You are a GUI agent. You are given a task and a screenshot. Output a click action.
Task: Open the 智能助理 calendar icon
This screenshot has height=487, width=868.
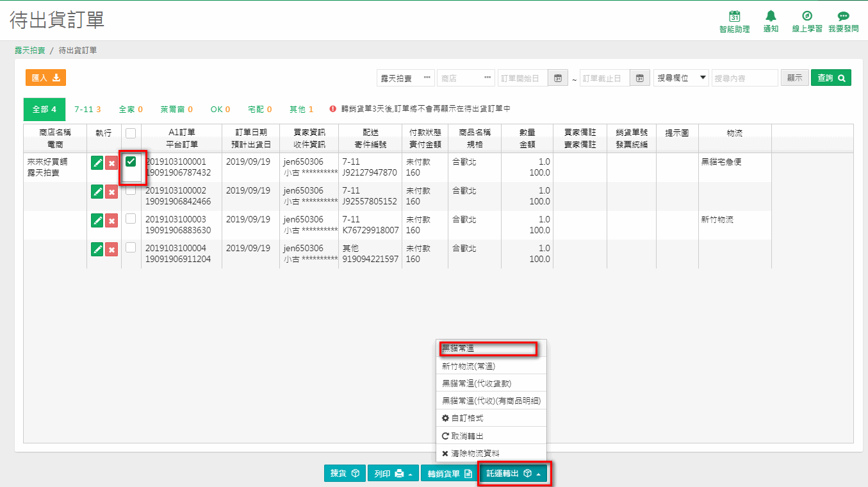(x=735, y=16)
